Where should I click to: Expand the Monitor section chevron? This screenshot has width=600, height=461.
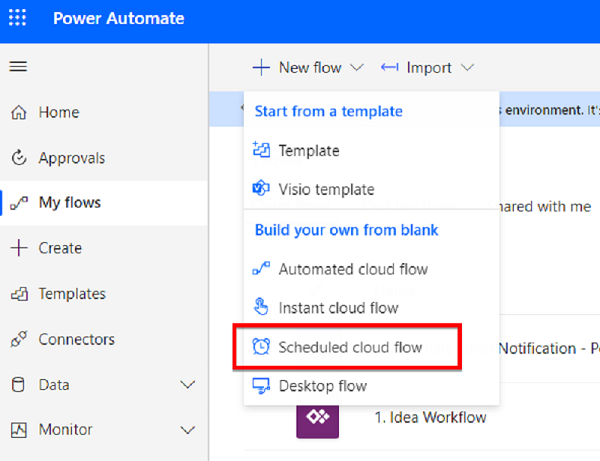coord(188,430)
